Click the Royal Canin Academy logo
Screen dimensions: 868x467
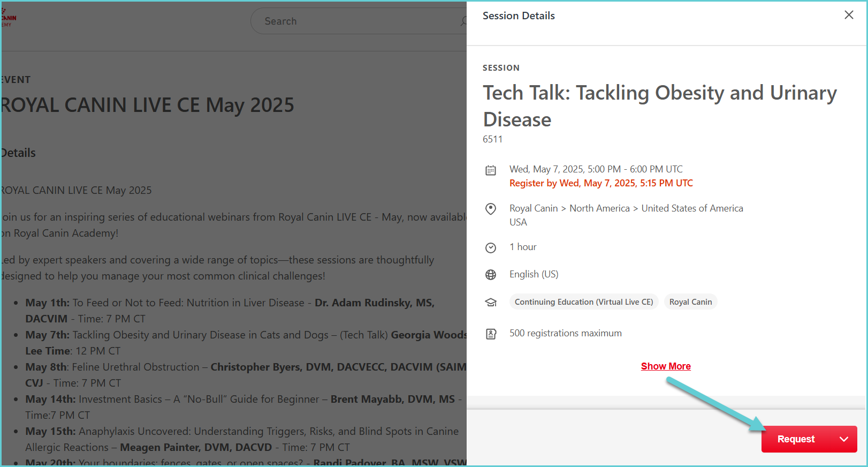[9, 19]
